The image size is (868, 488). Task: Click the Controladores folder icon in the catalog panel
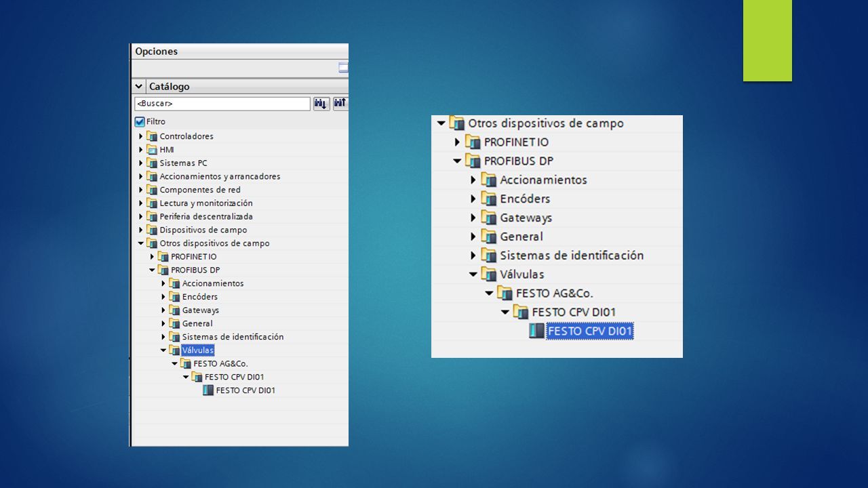click(152, 136)
